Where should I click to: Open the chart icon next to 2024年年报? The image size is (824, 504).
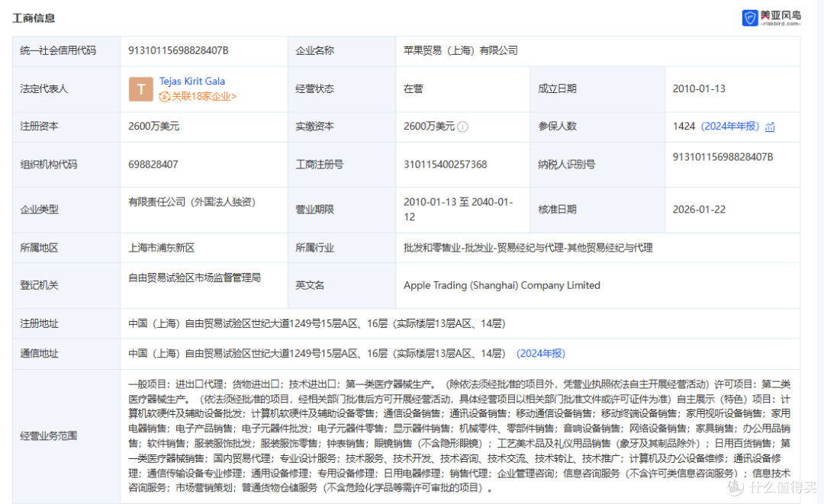tap(770, 127)
